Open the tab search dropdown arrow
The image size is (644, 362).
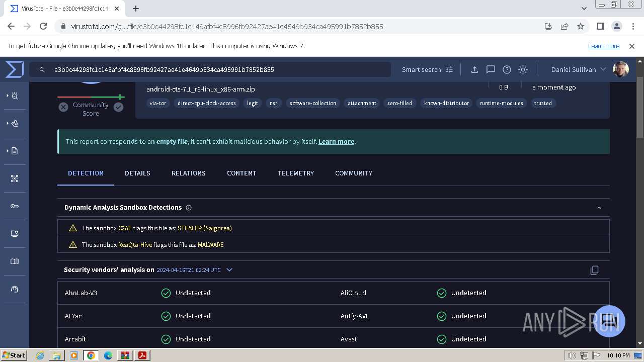click(x=584, y=8)
